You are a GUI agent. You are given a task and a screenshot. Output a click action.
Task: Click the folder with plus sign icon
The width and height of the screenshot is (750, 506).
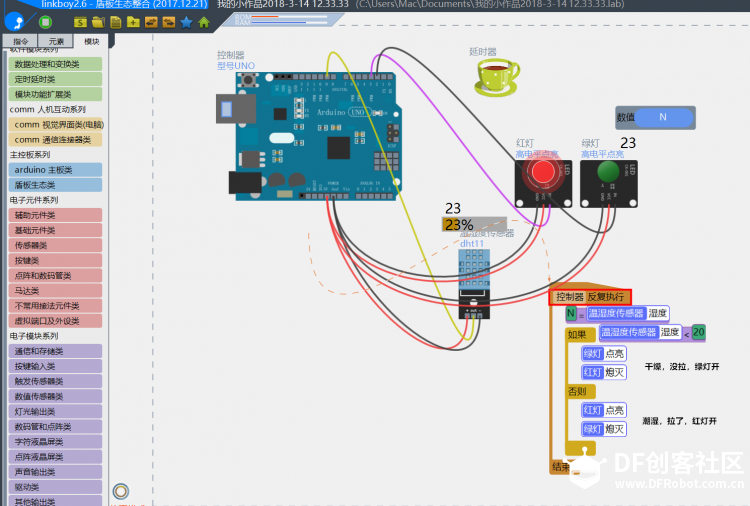pos(133,22)
